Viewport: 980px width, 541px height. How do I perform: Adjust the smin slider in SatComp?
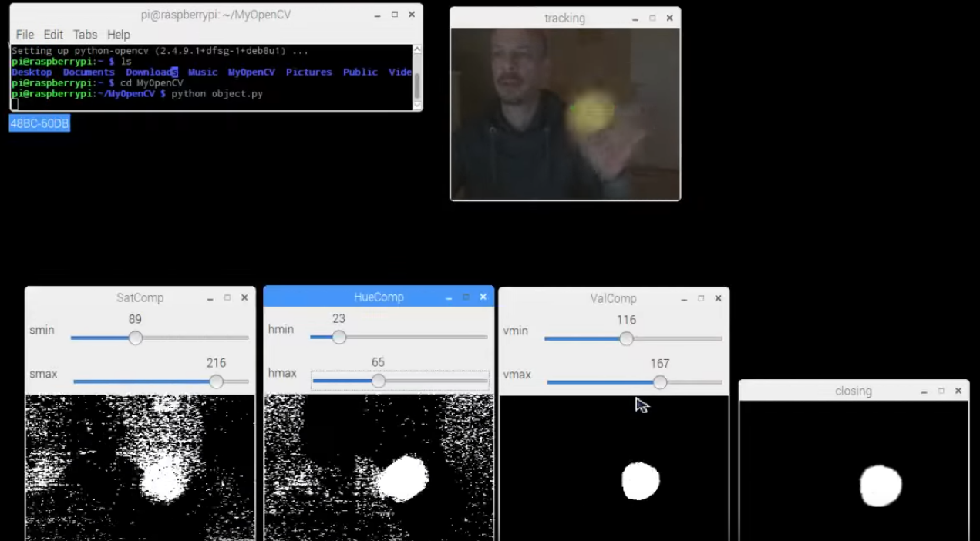[x=136, y=338]
